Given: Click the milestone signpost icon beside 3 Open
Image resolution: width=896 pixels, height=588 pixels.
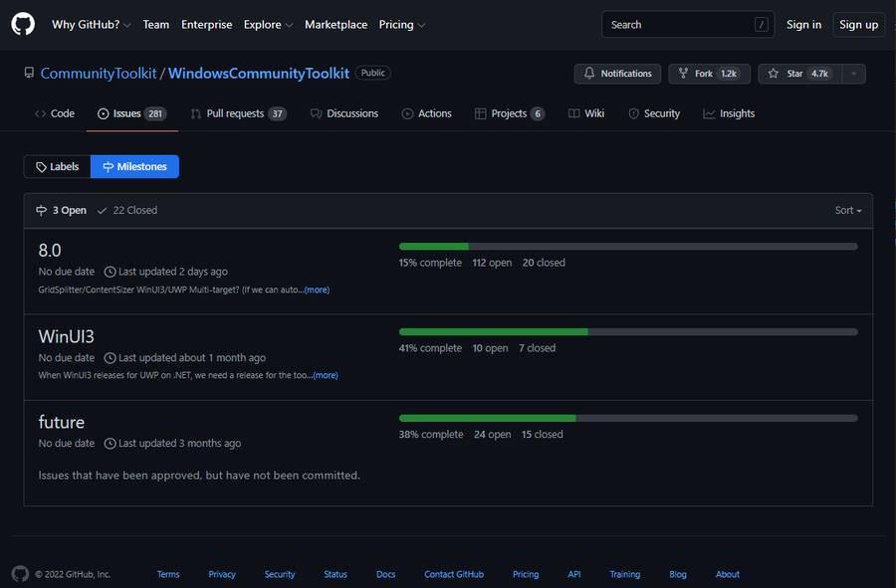Looking at the screenshot, I should (41, 210).
